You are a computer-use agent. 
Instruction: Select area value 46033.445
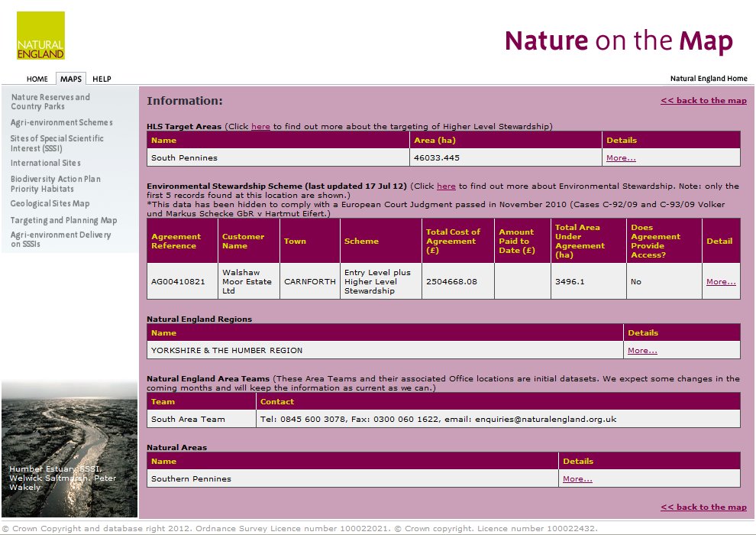[x=506, y=157]
